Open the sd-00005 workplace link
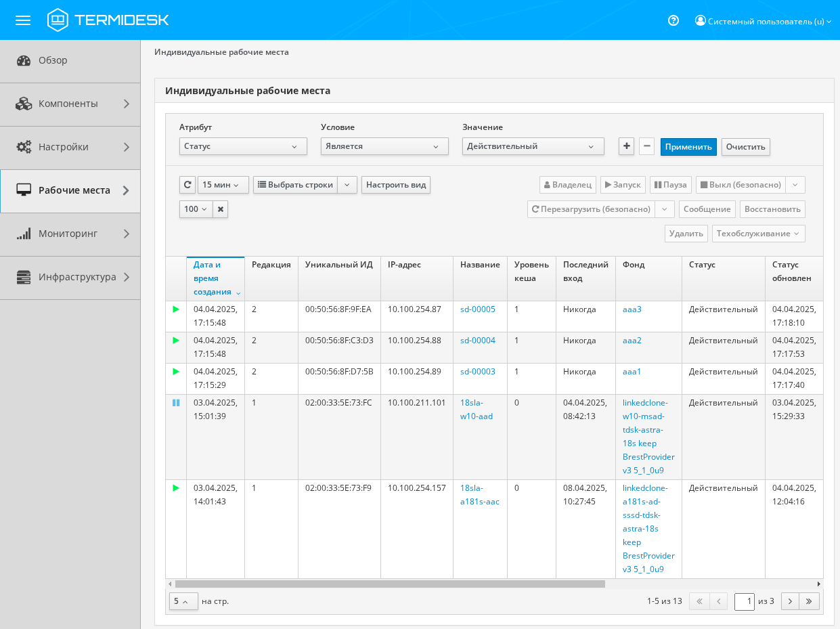Viewport: 840px width, 629px height. [x=478, y=309]
